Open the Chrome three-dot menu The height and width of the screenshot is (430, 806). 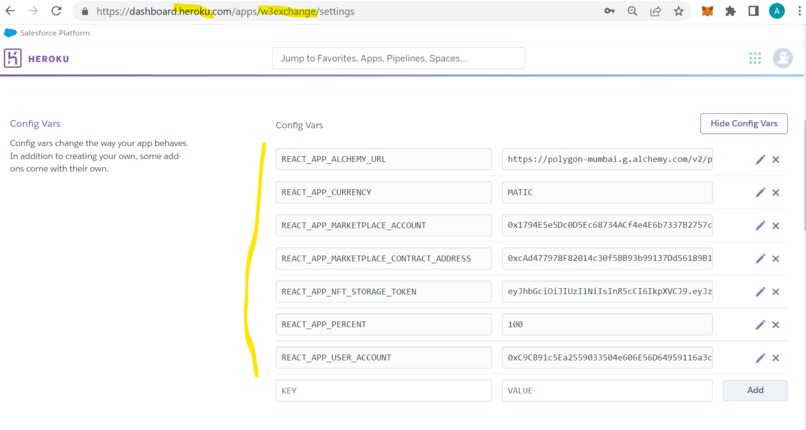pos(799,11)
